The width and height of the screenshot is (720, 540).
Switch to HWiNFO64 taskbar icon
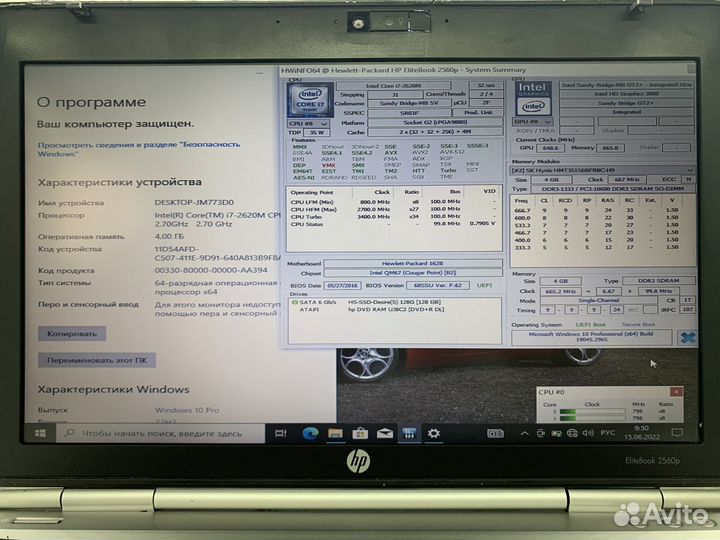[x=409, y=433]
